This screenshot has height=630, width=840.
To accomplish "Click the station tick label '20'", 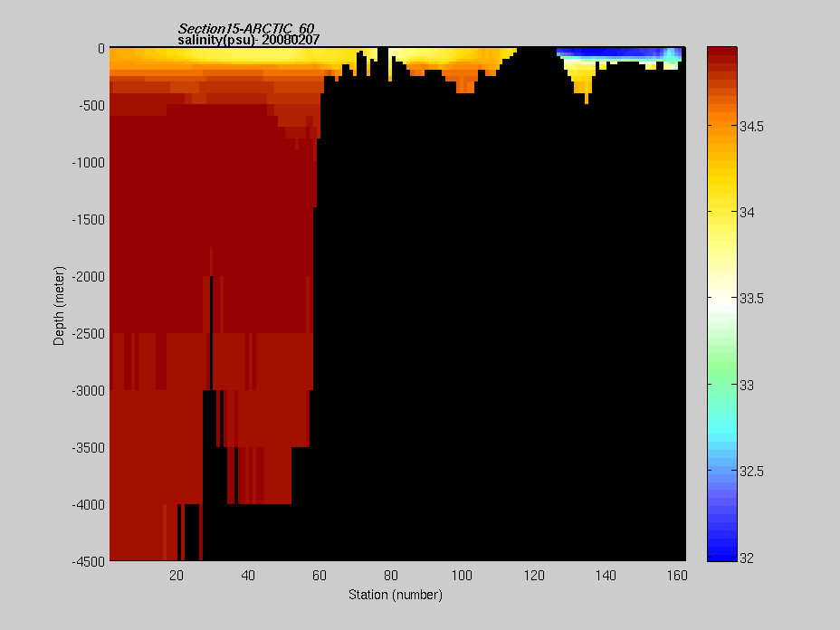I will [x=177, y=576].
